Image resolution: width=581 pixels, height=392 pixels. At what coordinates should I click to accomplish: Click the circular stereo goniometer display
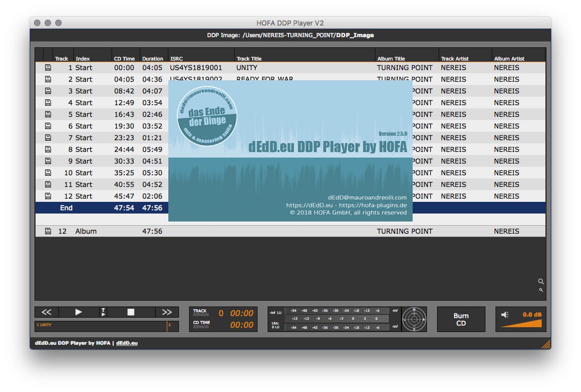[x=414, y=319]
